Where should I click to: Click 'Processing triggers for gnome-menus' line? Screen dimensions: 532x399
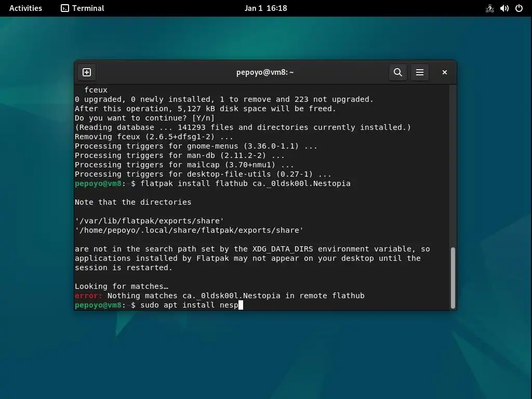[196, 146]
